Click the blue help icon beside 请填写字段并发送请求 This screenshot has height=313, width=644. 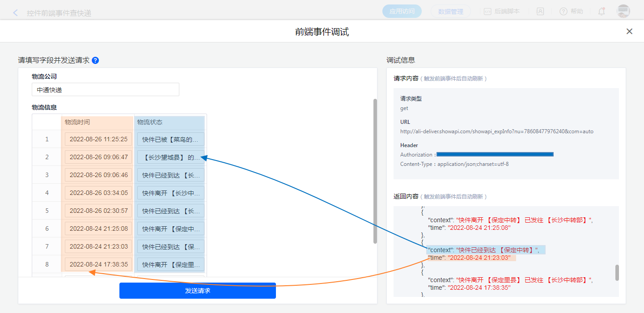pos(95,60)
